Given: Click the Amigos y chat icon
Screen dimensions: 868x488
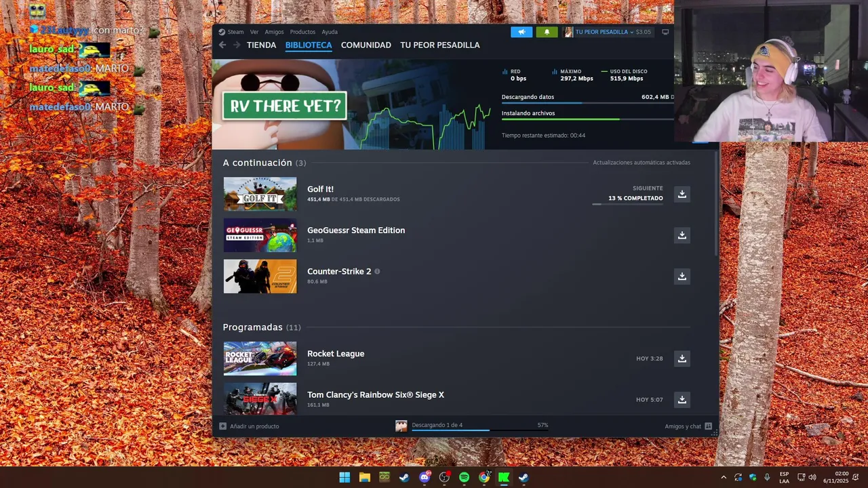Looking at the screenshot, I should [708, 426].
